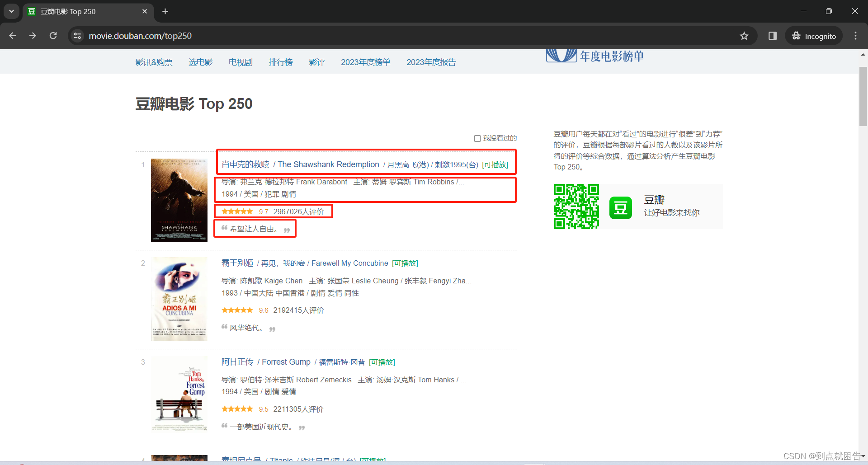Open 2023年度报告 navigation item

[x=431, y=62]
